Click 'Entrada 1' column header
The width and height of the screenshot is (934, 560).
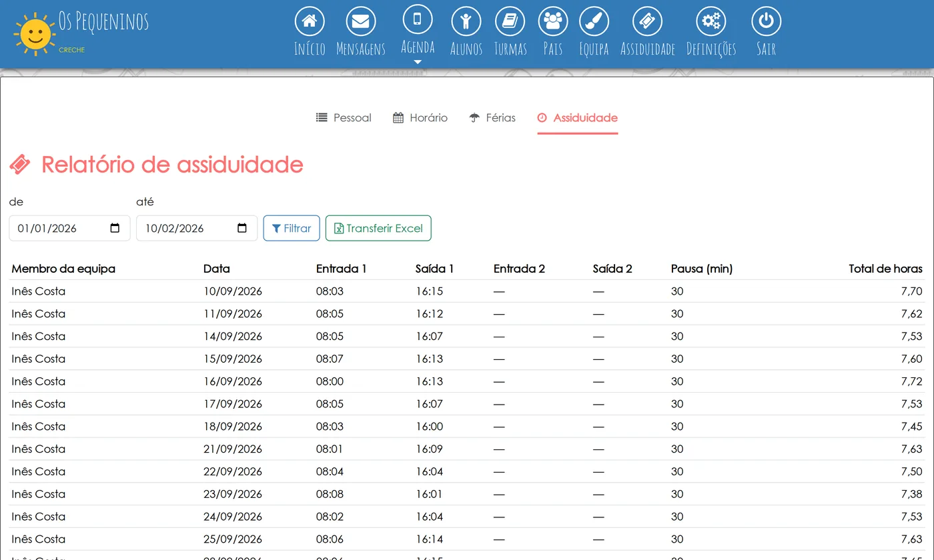(x=342, y=269)
